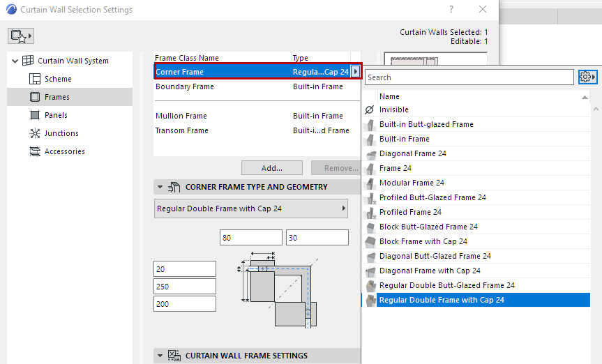Screen dimensions: 602x364
Task: Click the frame width field showing 80
Action: [251, 238]
